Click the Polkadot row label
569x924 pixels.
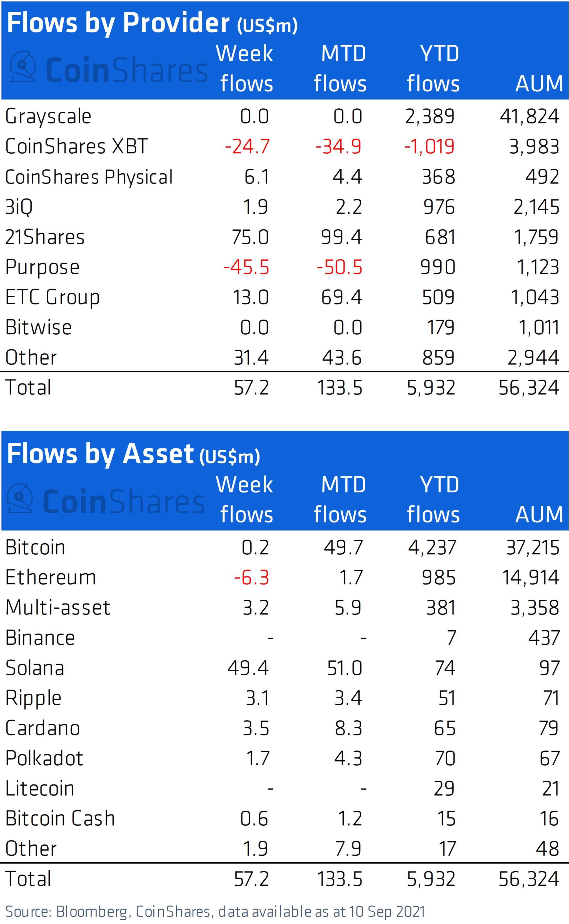pos(44,758)
